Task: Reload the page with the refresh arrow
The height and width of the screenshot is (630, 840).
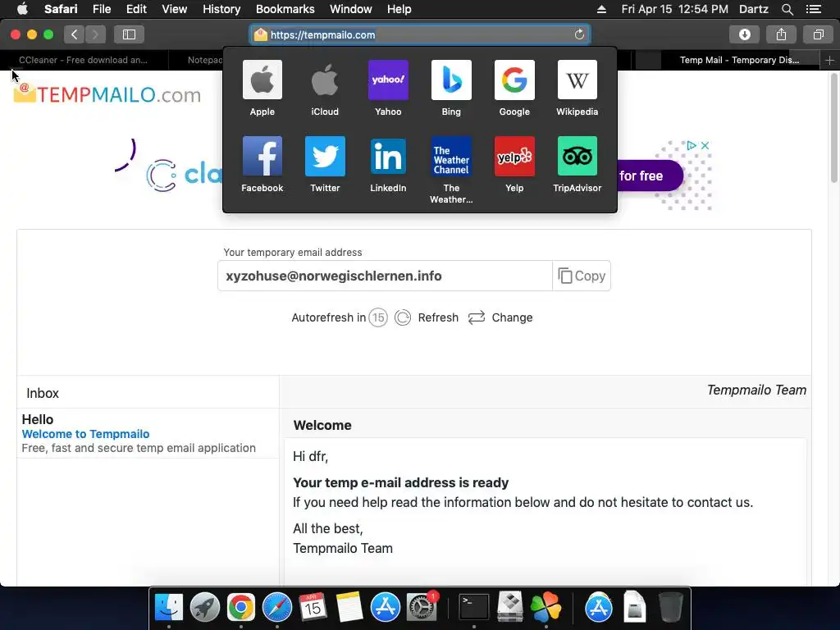Action: point(579,34)
